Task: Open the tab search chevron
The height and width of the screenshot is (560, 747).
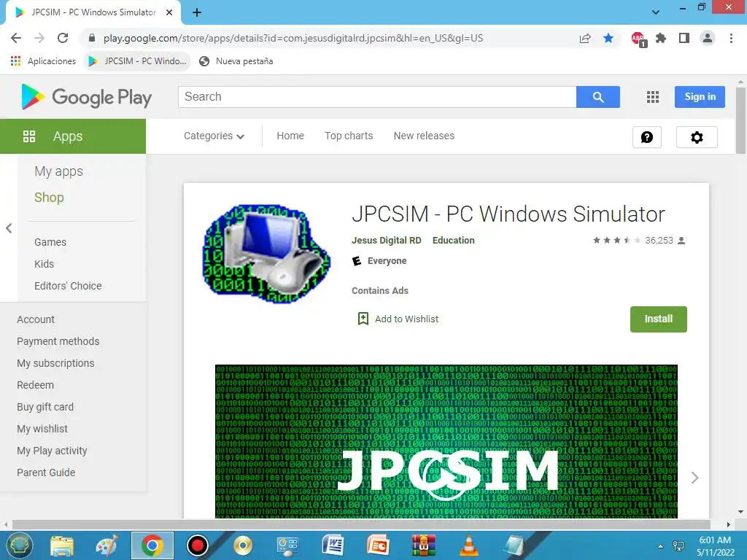Action: pos(656,12)
